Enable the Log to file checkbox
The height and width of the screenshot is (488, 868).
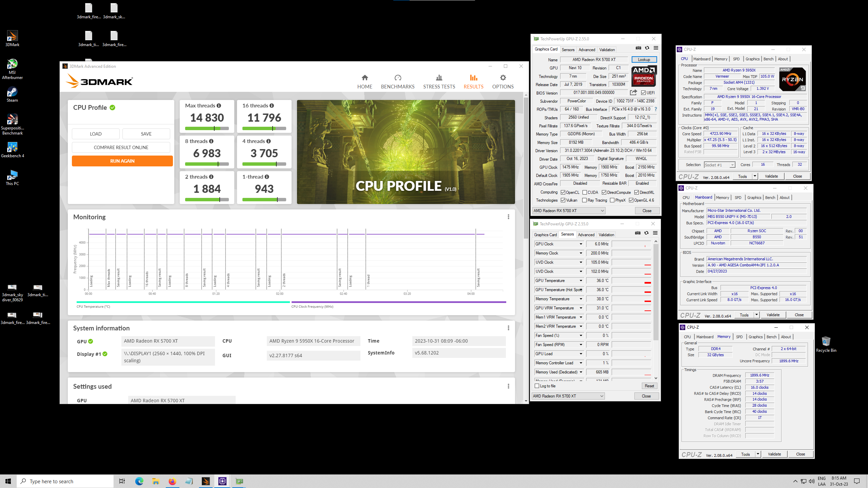[537, 386]
